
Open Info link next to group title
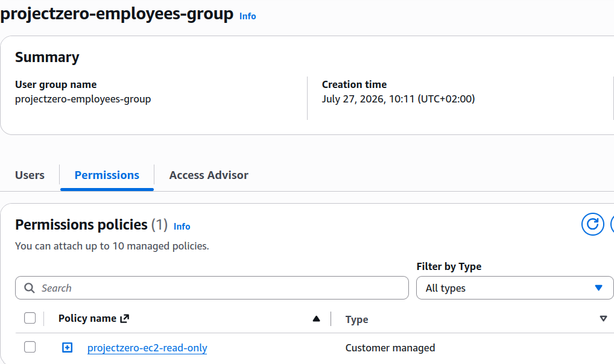pos(247,16)
